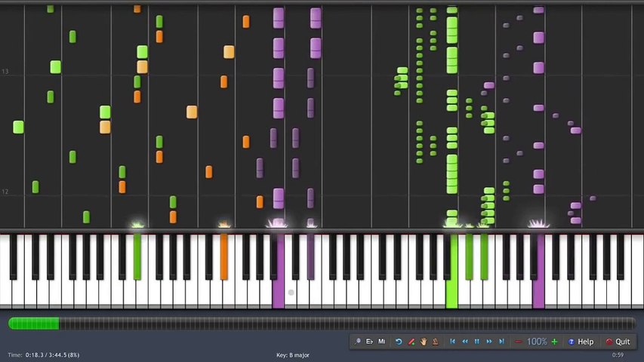Pause the song playback
644x362 pixels.
click(x=477, y=342)
